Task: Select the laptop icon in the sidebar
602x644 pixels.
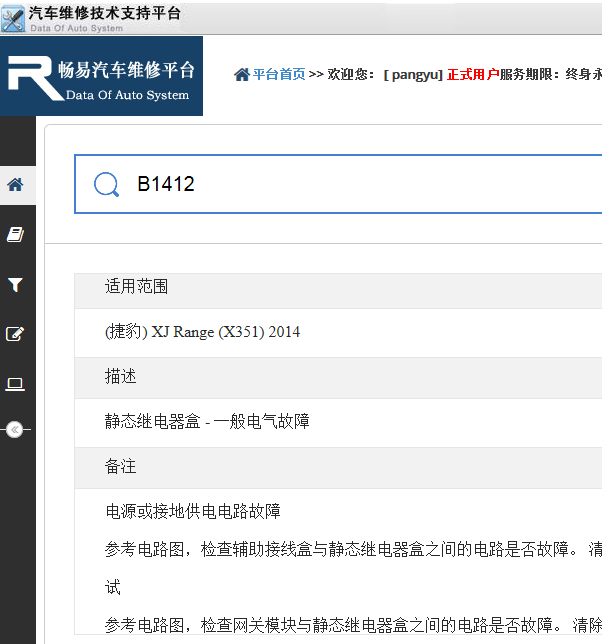Action: coord(15,384)
